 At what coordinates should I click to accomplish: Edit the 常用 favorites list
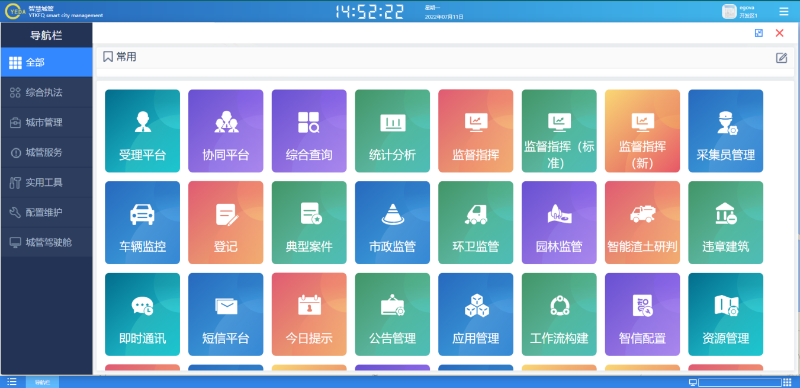[781, 58]
